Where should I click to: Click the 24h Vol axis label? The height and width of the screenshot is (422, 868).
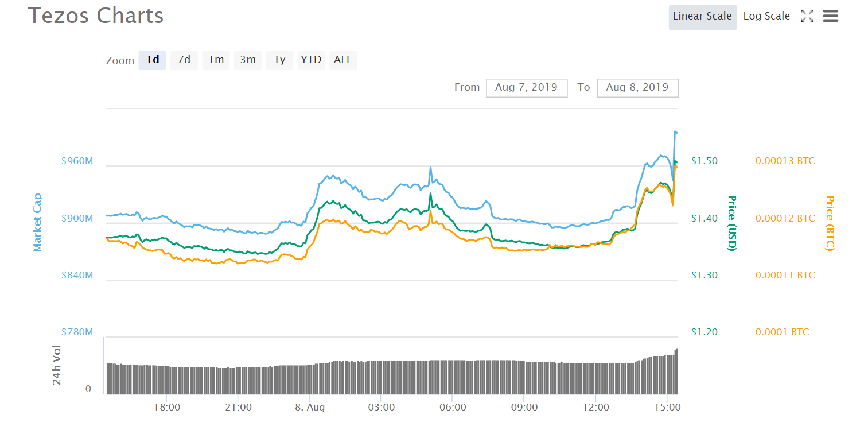[x=56, y=365]
